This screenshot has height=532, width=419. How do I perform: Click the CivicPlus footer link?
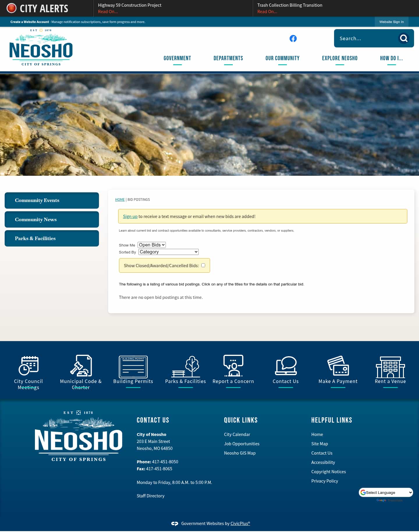pyautogui.click(x=240, y=524)
